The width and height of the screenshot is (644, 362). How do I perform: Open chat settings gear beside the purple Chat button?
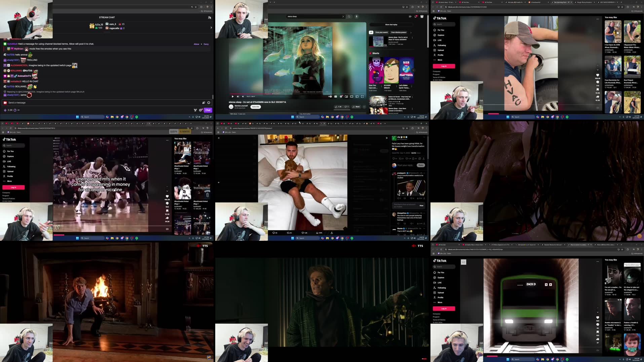click(x=201, y=110)
